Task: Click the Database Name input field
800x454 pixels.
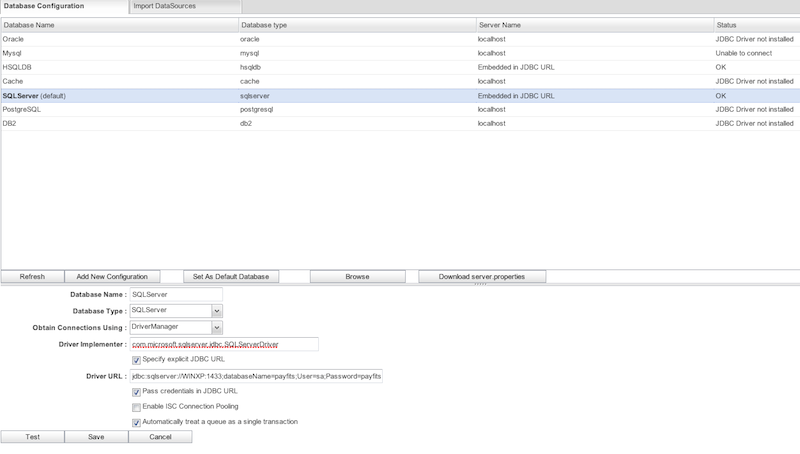Action: [x=175, y=295]
